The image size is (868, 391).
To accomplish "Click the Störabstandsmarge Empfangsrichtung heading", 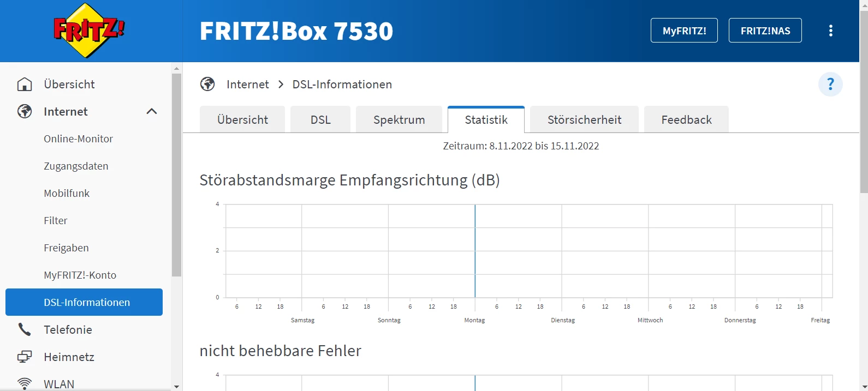I will [349, 180].
